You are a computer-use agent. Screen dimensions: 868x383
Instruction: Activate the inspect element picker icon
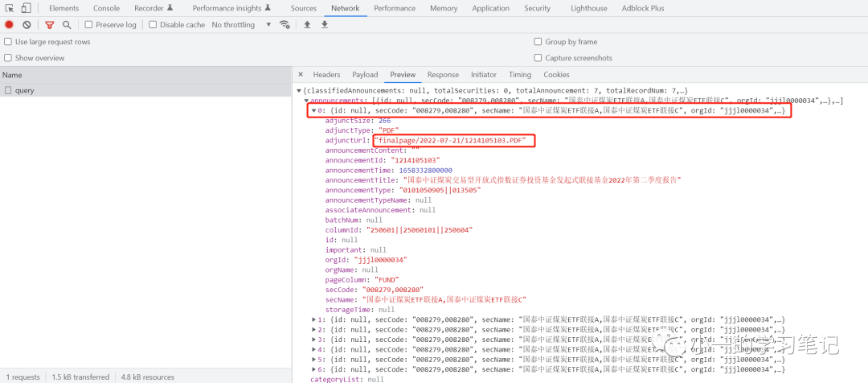[10, 8]
